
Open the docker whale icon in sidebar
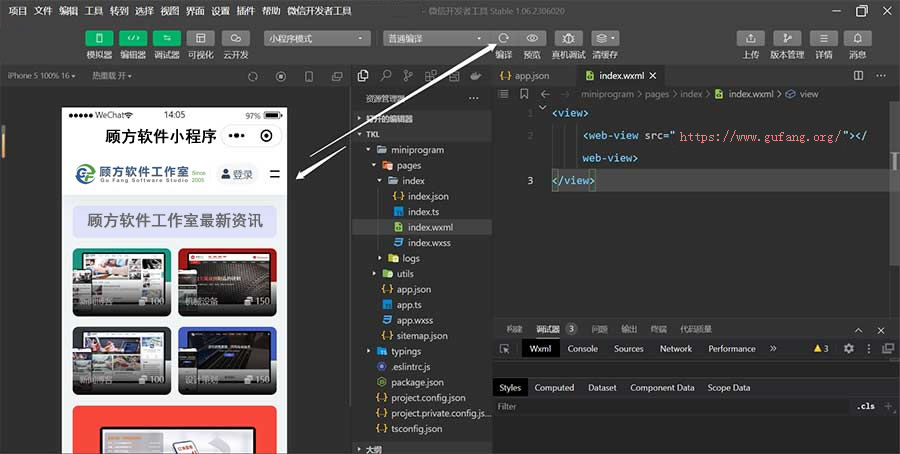point(476,76)
